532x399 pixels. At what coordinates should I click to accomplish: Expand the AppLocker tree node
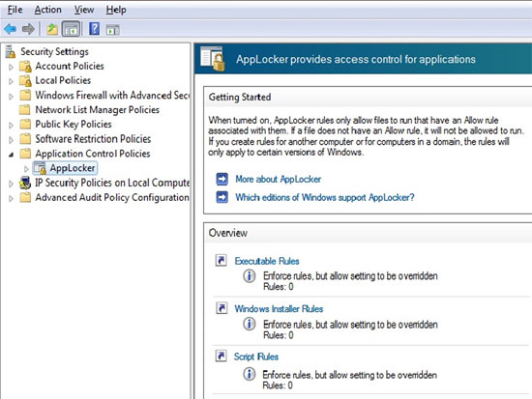tap(26, 168)
